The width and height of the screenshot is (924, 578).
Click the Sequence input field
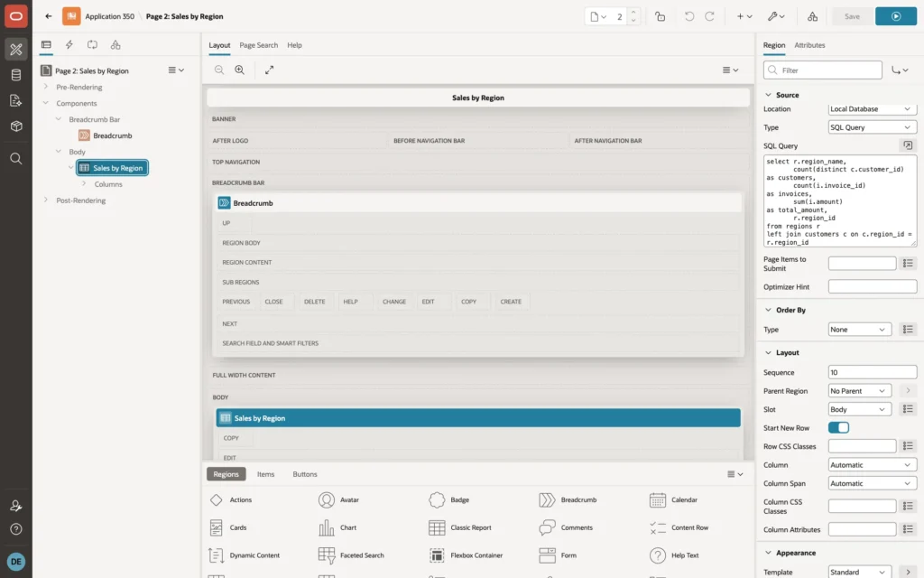[x=873, y=372]
